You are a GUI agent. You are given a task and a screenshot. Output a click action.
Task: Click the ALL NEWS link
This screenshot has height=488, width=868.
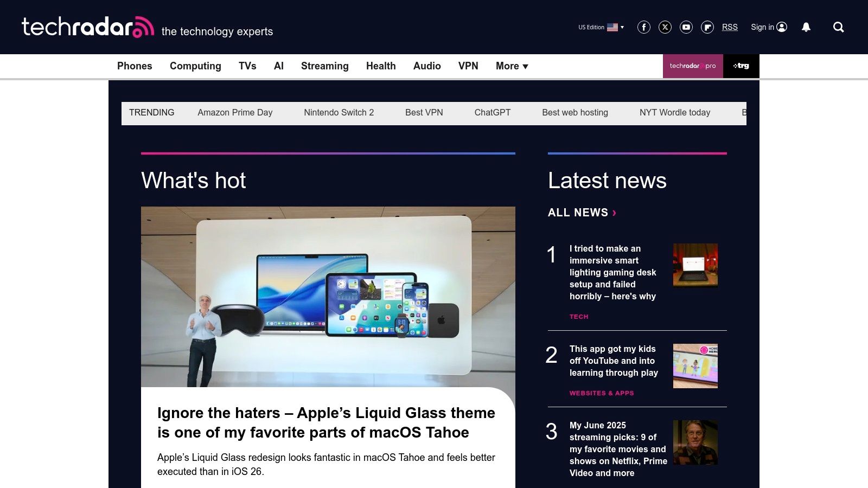tap(582, 213)
